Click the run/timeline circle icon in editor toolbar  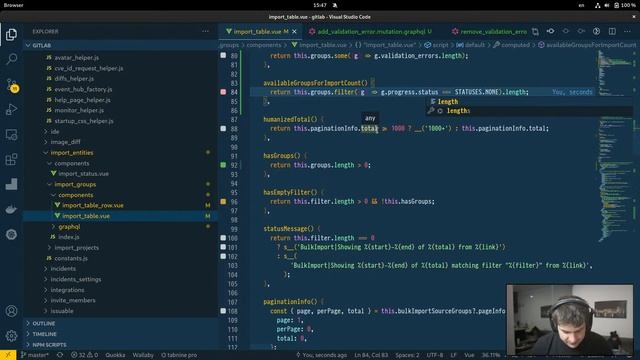point(596,31)
